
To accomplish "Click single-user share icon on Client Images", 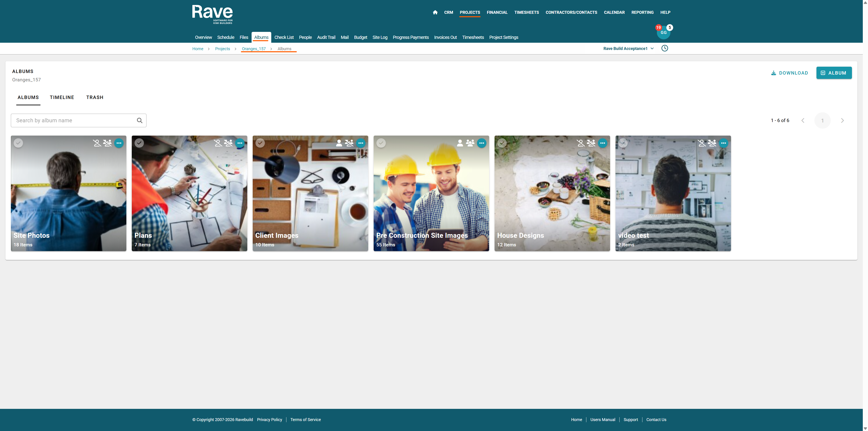I will click(x=339, y=143).
